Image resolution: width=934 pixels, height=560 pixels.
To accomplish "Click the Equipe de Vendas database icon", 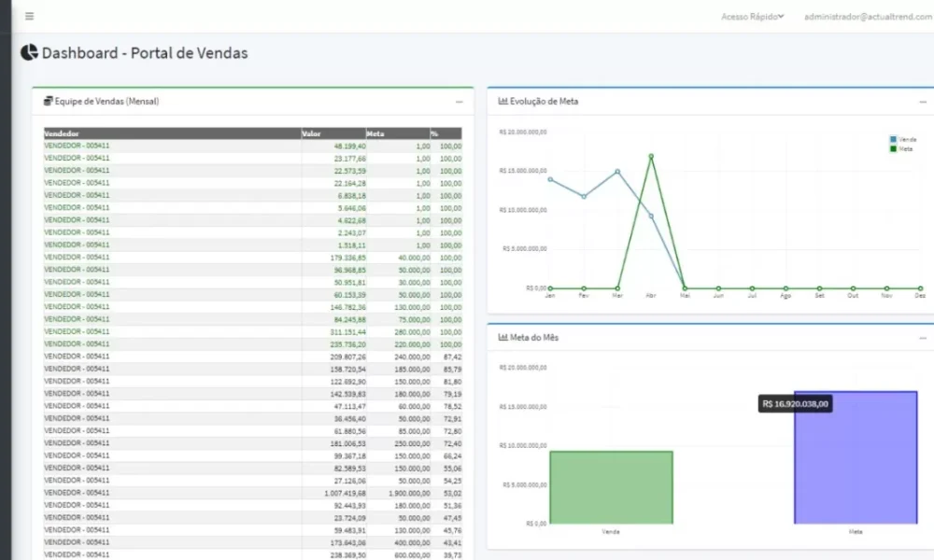I will 49,101.
